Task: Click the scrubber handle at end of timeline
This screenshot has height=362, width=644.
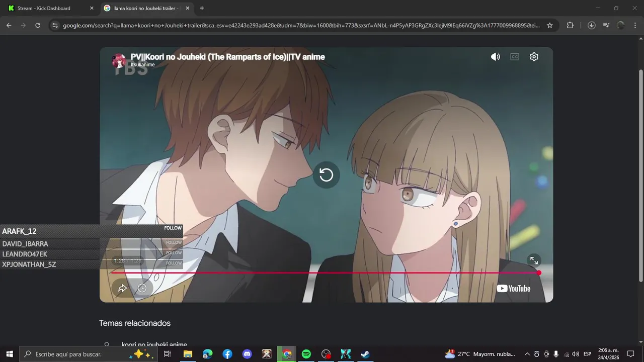Action: [x=539, y=273]
